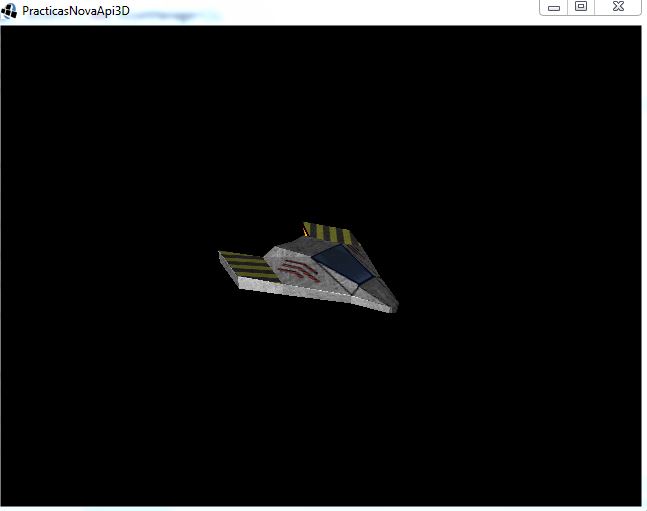Click the rendered spaceship model in viewport
Viewport: 647px width, 511px height.
pos(308,267)
